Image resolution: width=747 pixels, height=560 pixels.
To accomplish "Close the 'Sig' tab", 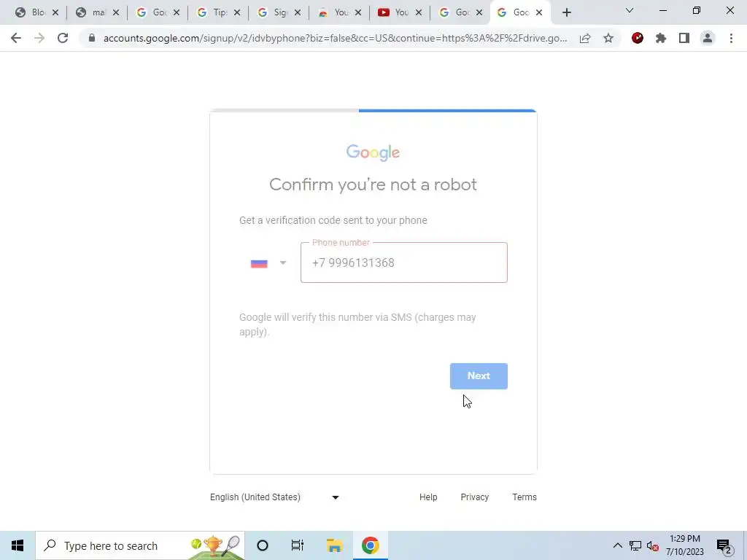I will click(x=298, y=13).
